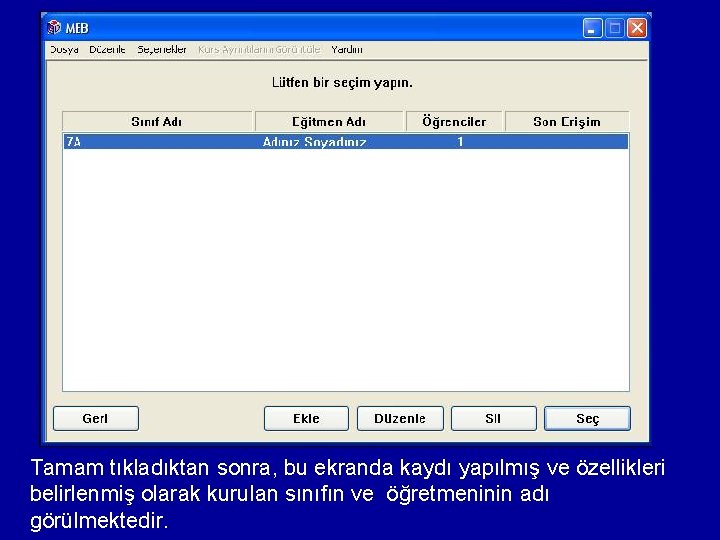Viewport: 720px width, 540px height.
Task: Click the grayed Kurs Ayrıntılarını Görüntüle menu
Action: 259,50
